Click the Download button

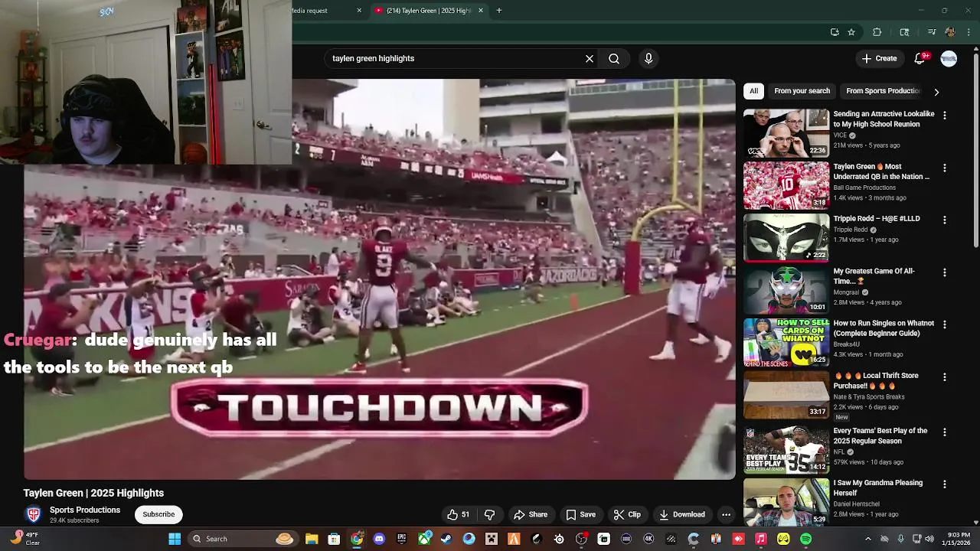click(x=681, y=514)
